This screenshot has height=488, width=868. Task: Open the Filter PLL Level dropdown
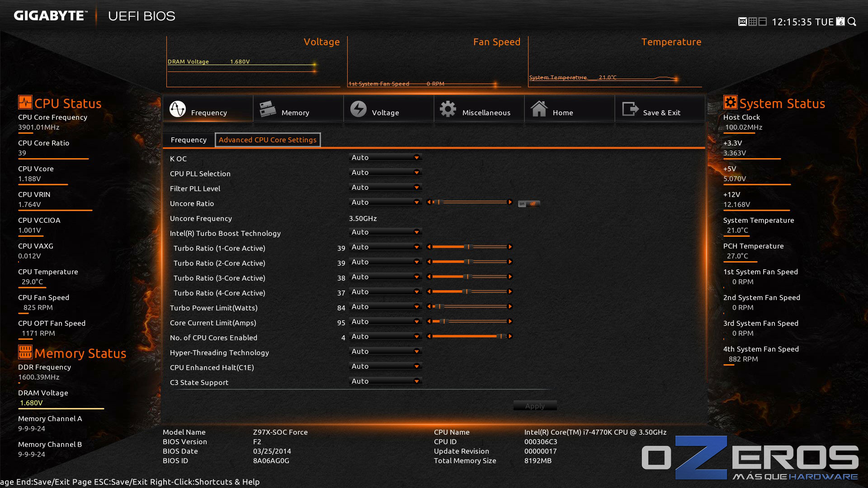pos(385,187)
